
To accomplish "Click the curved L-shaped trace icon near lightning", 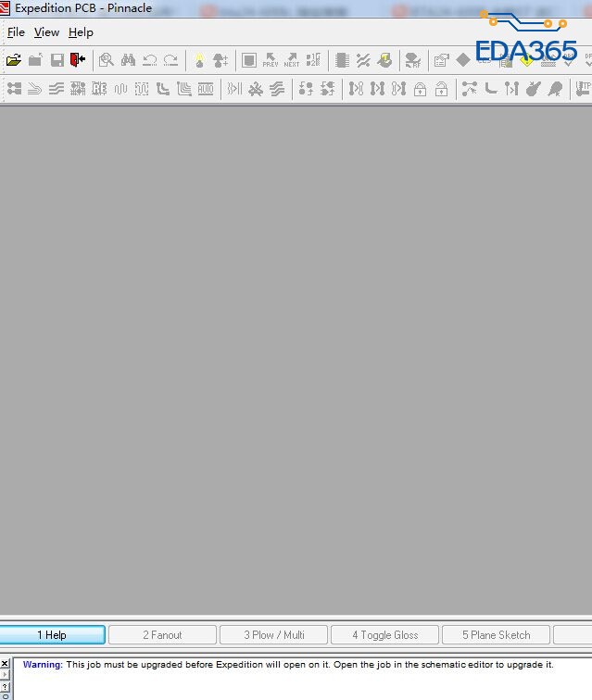I will click(x=491, y=89).
